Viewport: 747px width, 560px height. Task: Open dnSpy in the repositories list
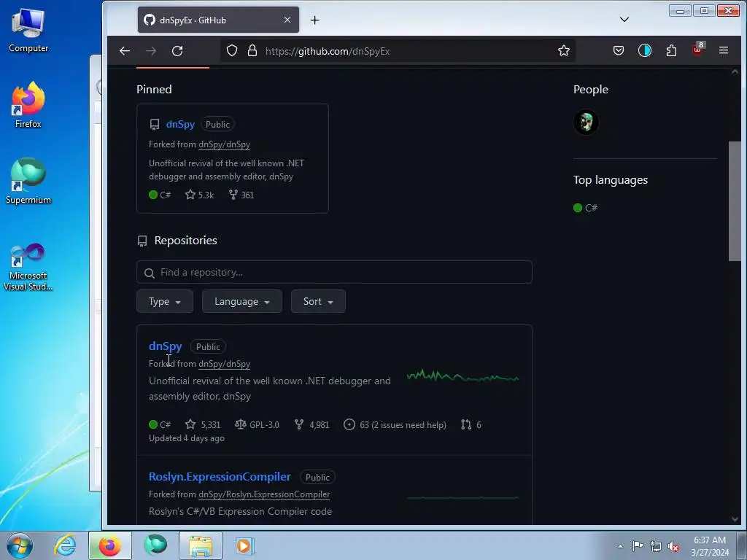coord(166,346)
